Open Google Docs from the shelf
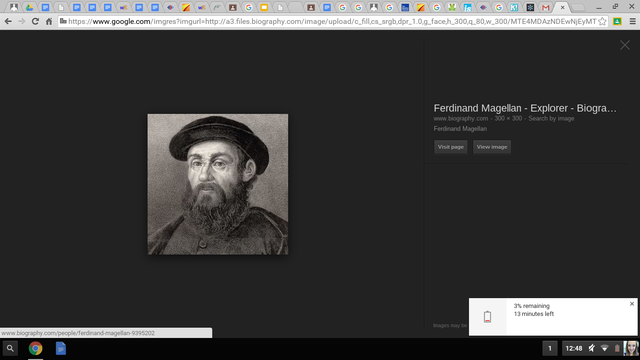 (61, 349)
